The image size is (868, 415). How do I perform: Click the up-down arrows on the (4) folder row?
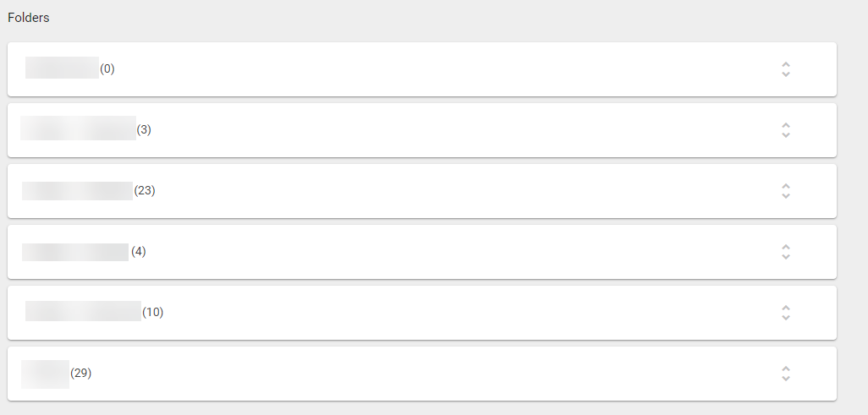(x=786, y=252)
